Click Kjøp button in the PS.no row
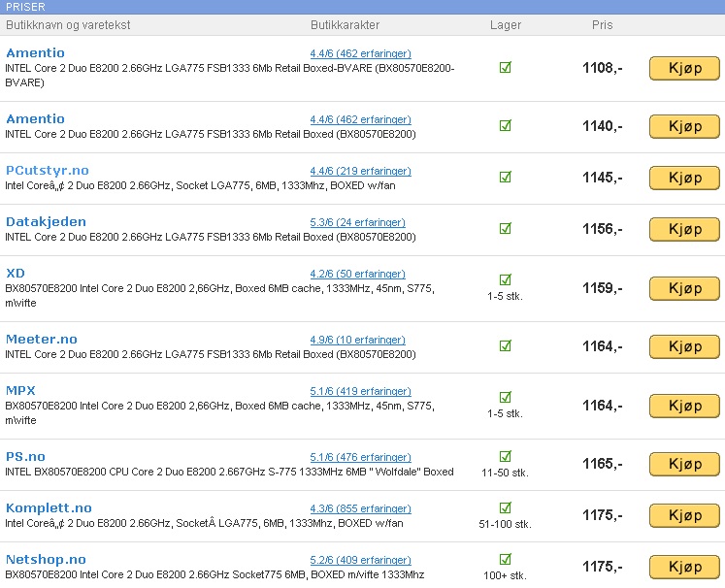725x588 pixels. point(685,464)
